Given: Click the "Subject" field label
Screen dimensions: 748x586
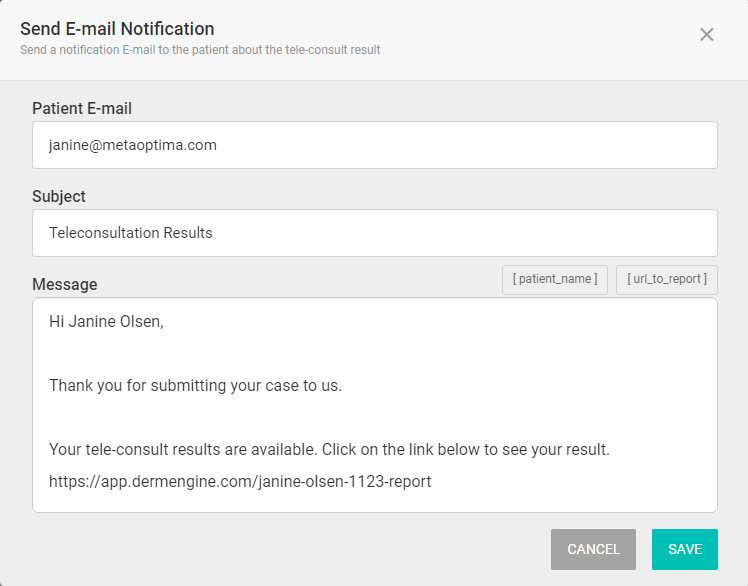Looking at the screenshot, I should coord(59,197).
